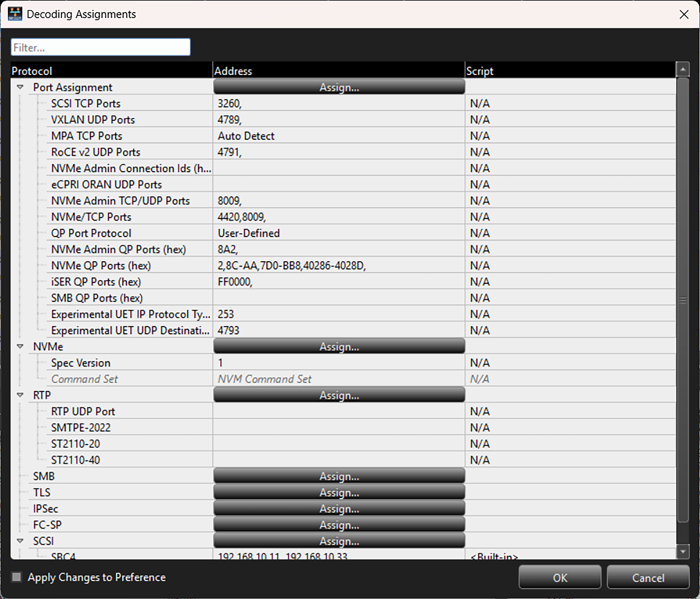
Task: Collapse the Port Assignment tree group
Action: [20, 87]
